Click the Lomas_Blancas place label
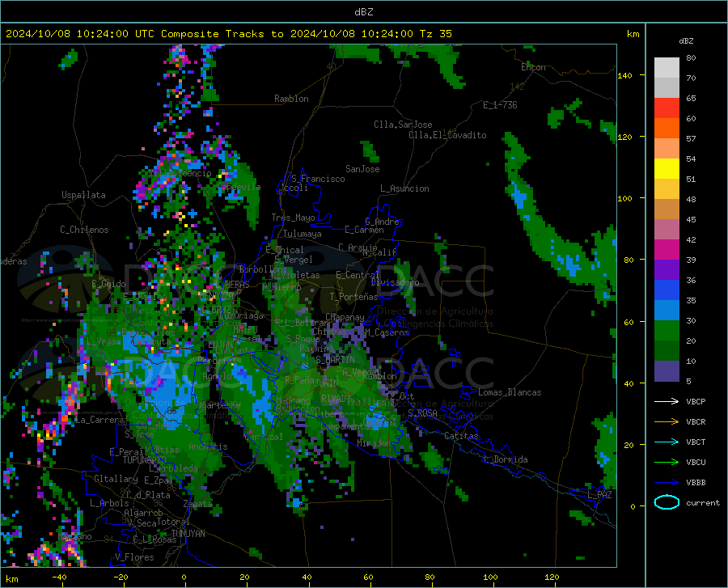This screenshot has height=588, width=728. [x=510, y=392]
